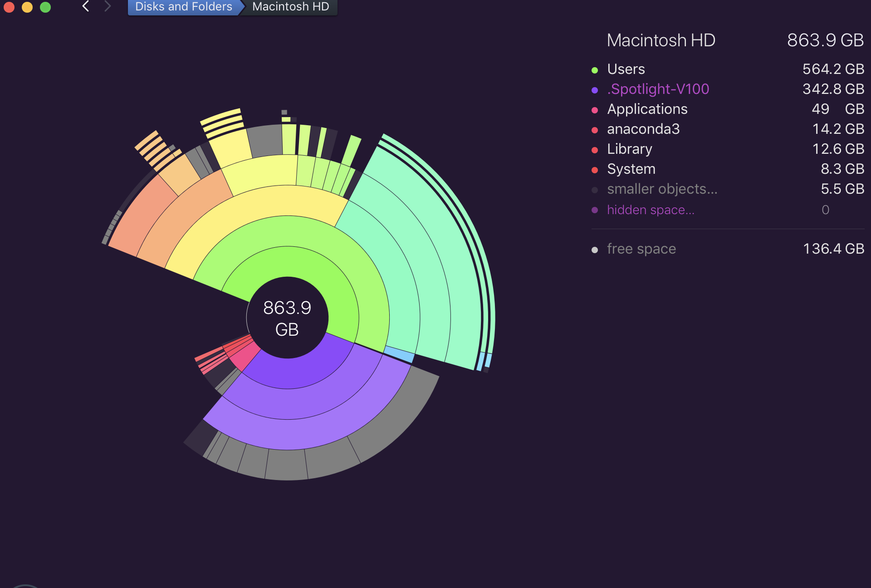Click the red anaconda3 bullet dot
The width and height of the screenshot is (871, 588).
click(595, 130)
